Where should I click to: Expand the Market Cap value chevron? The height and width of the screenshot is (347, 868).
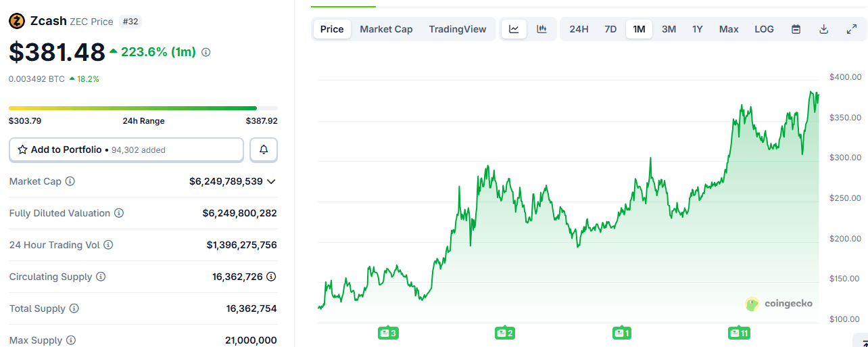point(271,181)
